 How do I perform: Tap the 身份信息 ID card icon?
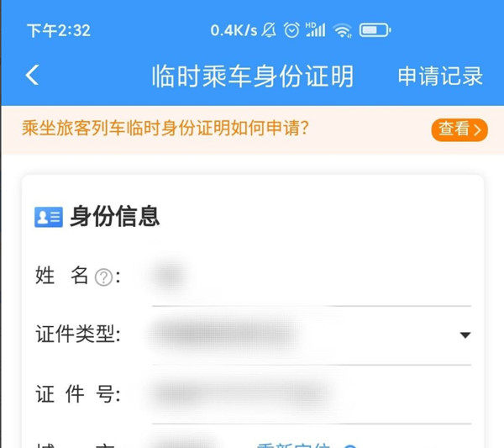(x=49, y=217)
